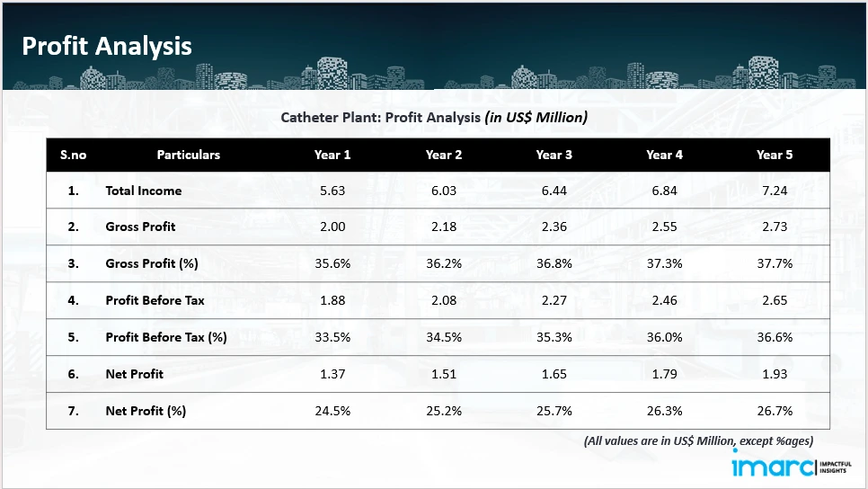Select the Total Income row label
The image size is (868, 489).
144,191
